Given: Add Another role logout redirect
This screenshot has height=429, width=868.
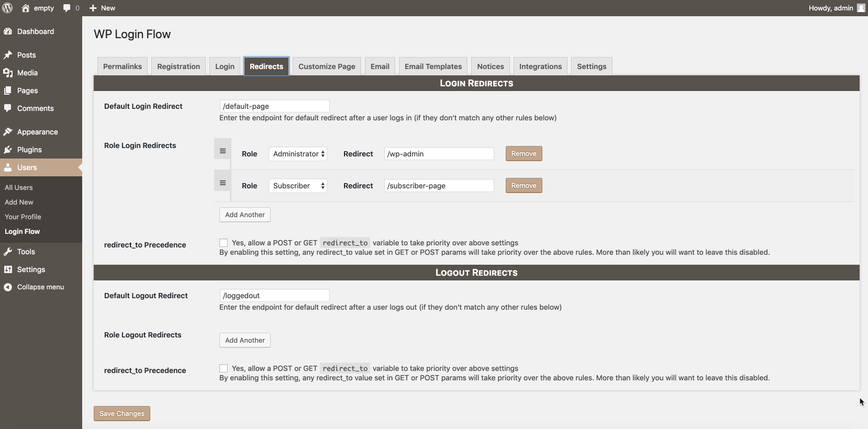Looking at the screenshot, I should pyautogui.click(x=245, y=340).
